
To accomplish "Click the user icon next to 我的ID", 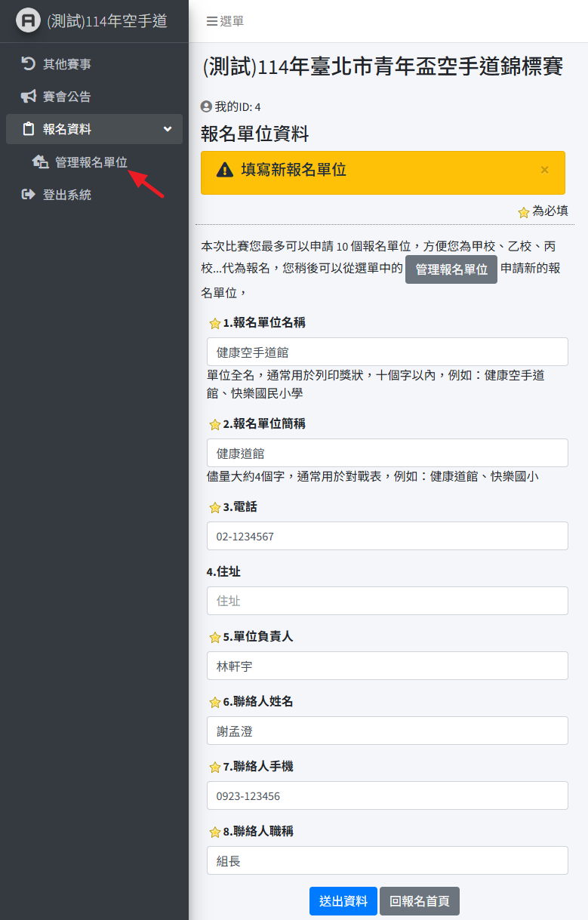I will (206, 107).
